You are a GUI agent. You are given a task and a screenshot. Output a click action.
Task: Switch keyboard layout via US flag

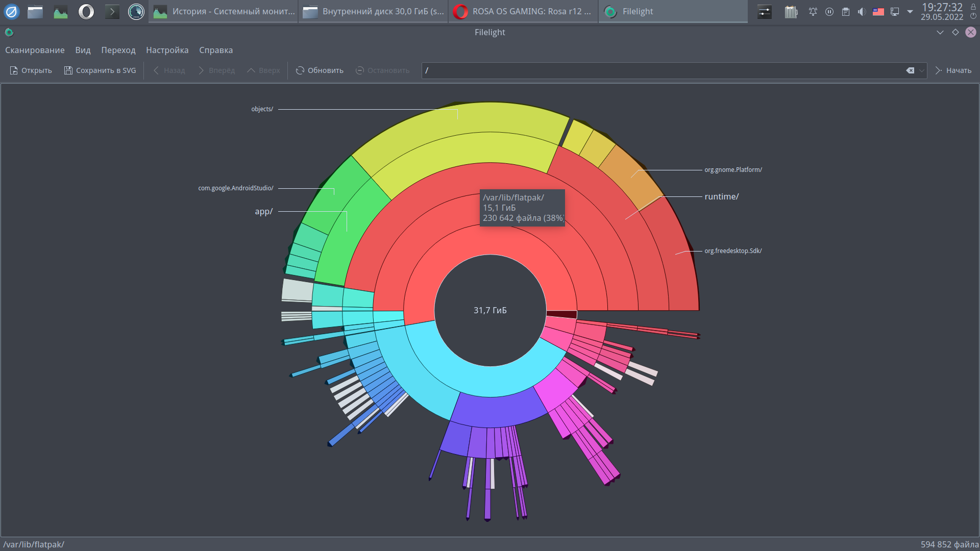[x=878, y=11]
